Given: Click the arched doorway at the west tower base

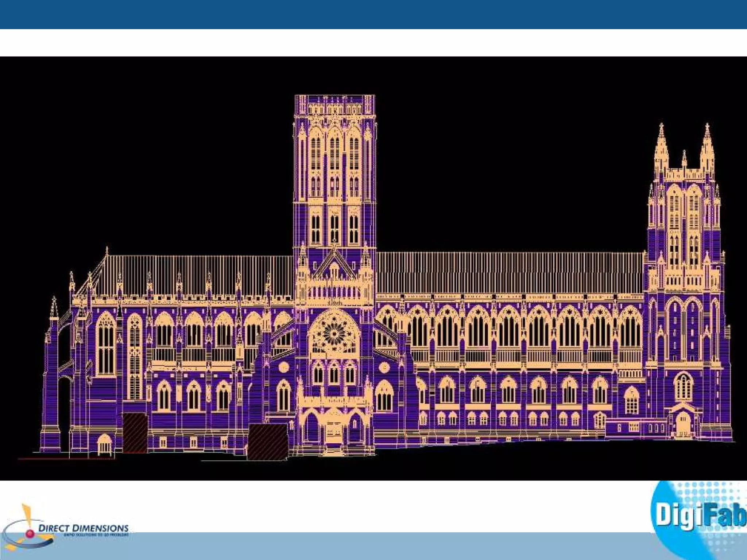Looking at the screenshot, I should tap(683, 424).
